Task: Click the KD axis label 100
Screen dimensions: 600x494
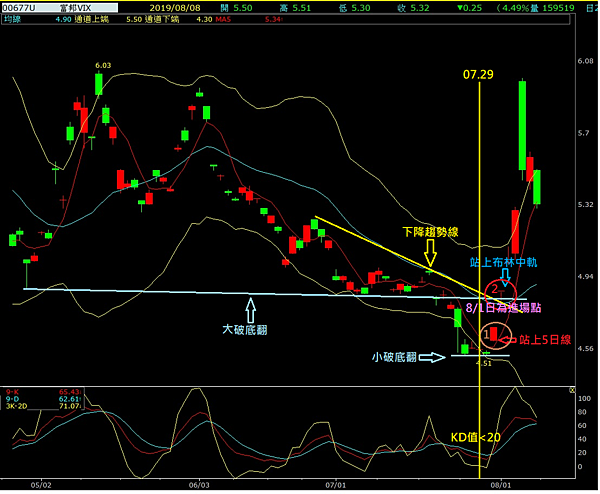Action: click(584, 399)
